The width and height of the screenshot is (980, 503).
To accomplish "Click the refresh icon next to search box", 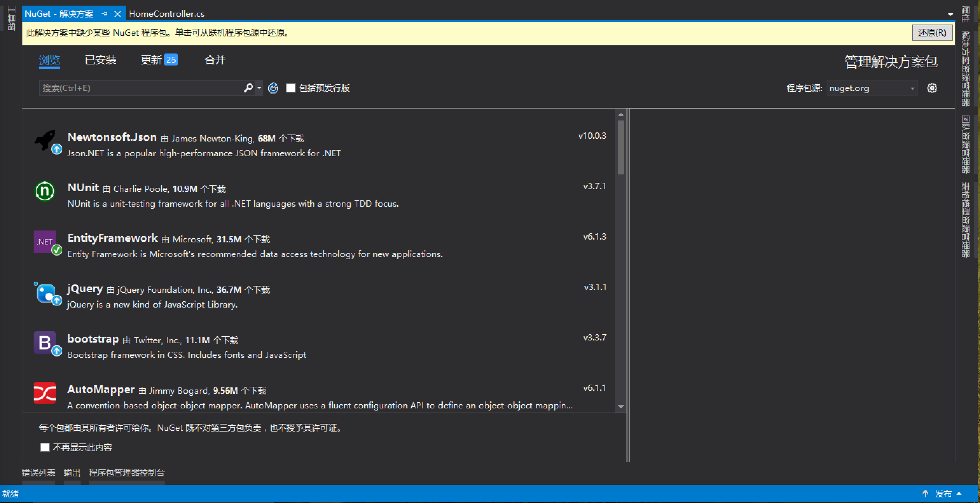I will (273, 88).
